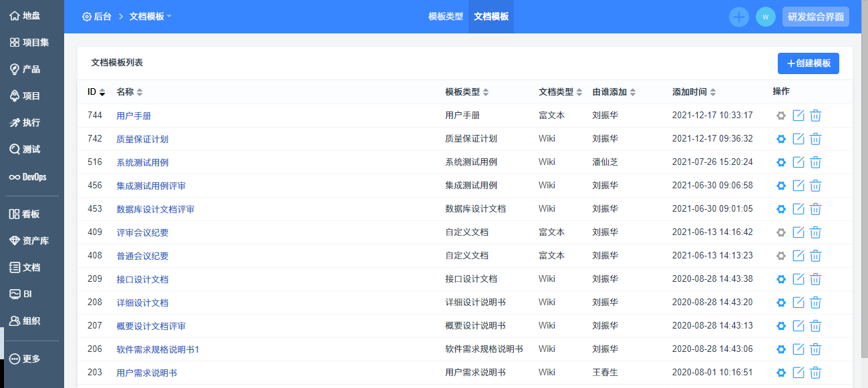The width and height of the screenshot is (868, 388).
Task: Click the gear icon for 评审会议纪要 row
Action: point(780,232)
